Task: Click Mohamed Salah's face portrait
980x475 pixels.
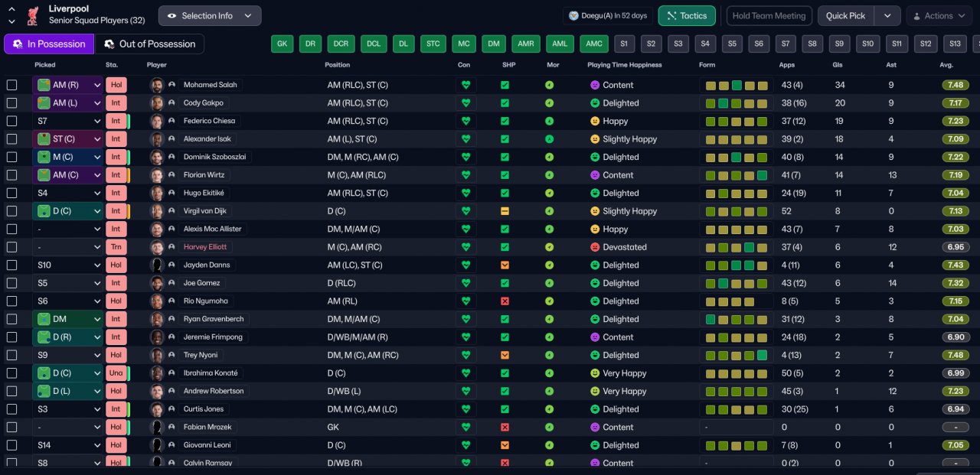Action: [157, 85]
